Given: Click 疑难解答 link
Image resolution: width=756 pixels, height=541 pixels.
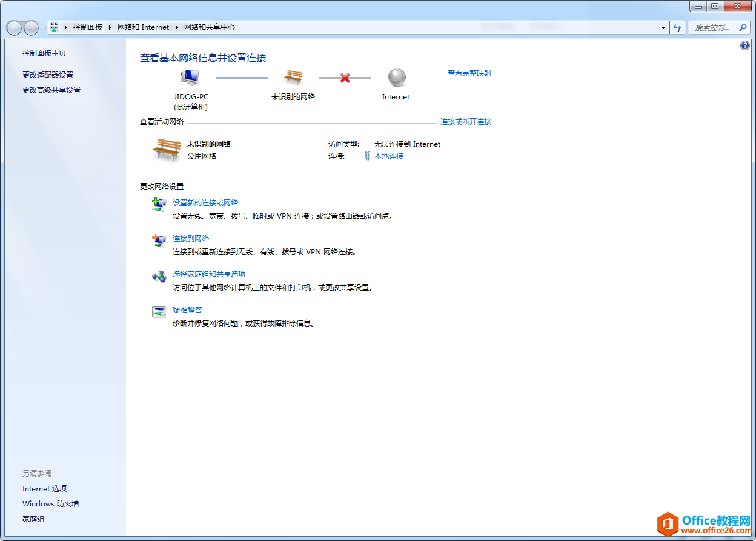Looking at the screenshot, I should [187, 310].
